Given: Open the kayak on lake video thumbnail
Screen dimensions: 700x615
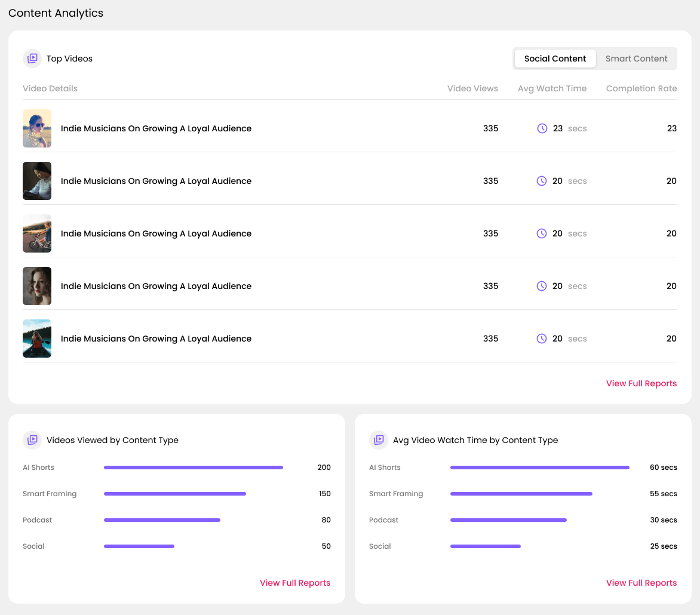Looking at the screenshot, I should tap(37, 339).
